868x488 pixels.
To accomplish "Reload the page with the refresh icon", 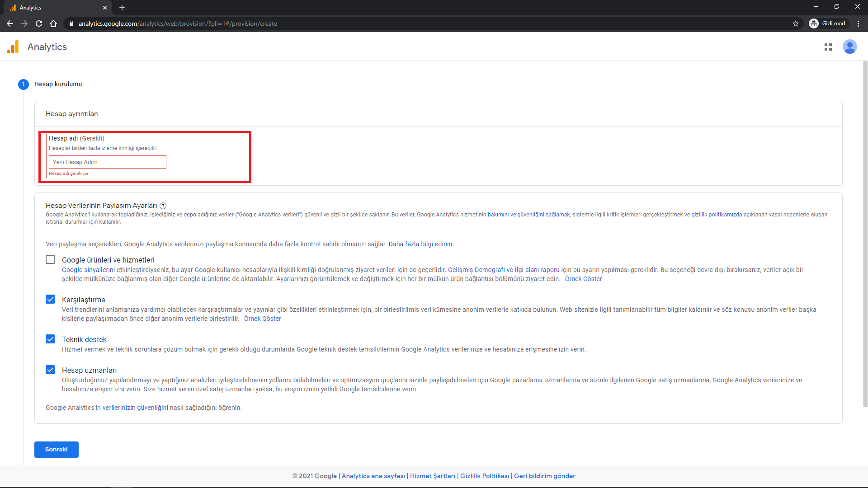I will [39, 23].
